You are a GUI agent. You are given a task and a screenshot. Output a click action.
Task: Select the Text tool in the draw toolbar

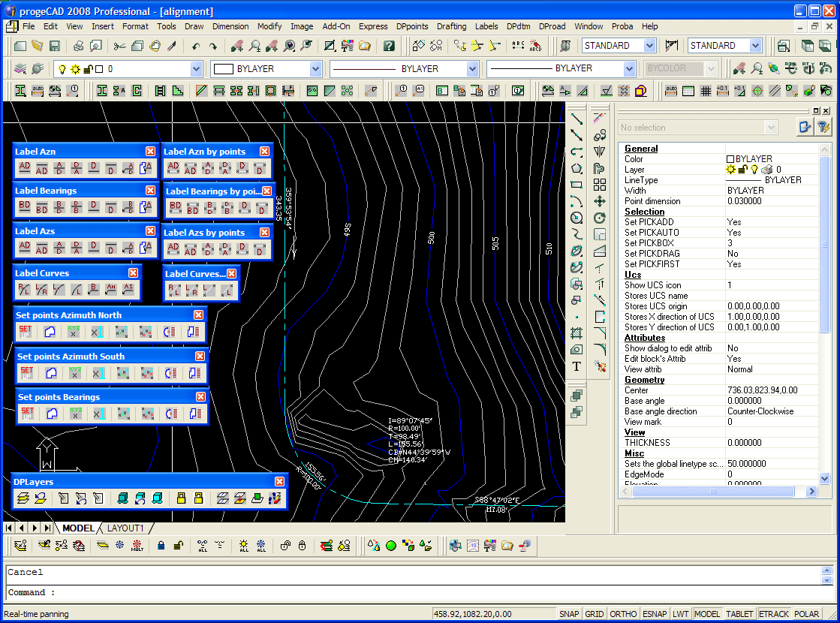click(577, 366)
